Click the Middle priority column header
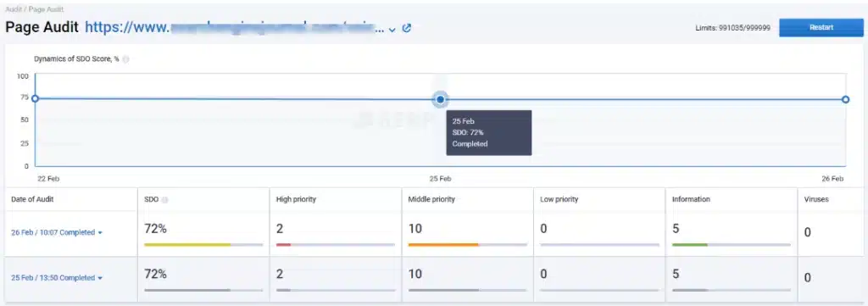 (x=431, y=199)
